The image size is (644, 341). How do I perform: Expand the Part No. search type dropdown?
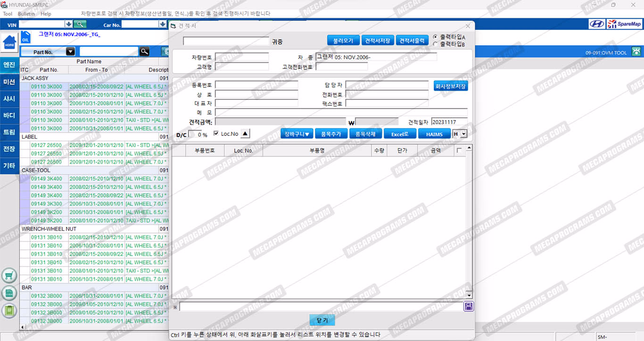[70, 52]
